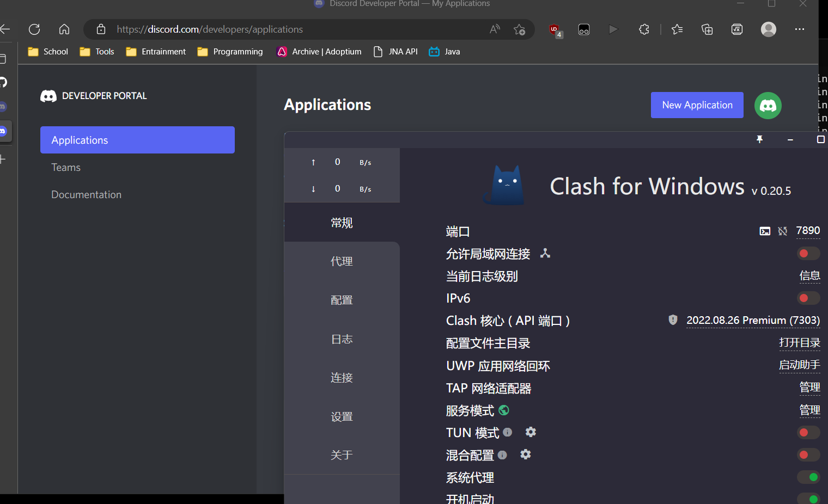This screenshot has height=504, width=828.
Task: Click the info icon beside TUN 模式
Action: (508, 432)
